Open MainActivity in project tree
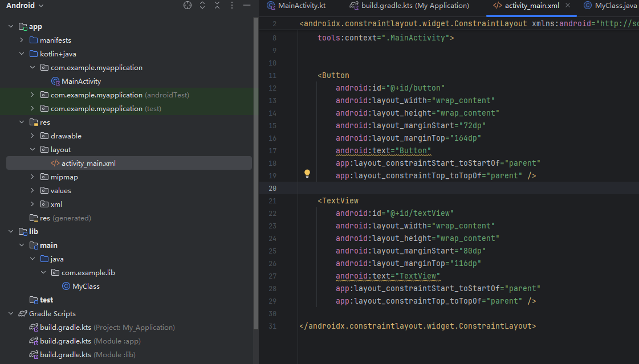 [x=81, y=81]
